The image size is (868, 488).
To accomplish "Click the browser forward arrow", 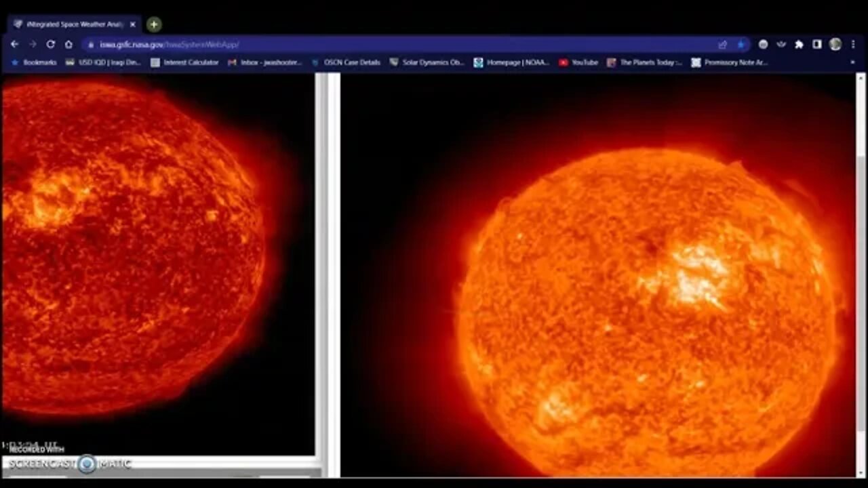I will coord(33,44).
